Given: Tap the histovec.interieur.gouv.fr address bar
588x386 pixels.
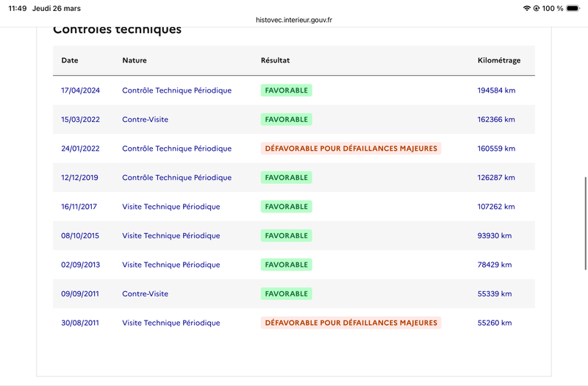Looking at the screenshot, I should (294, 20).
